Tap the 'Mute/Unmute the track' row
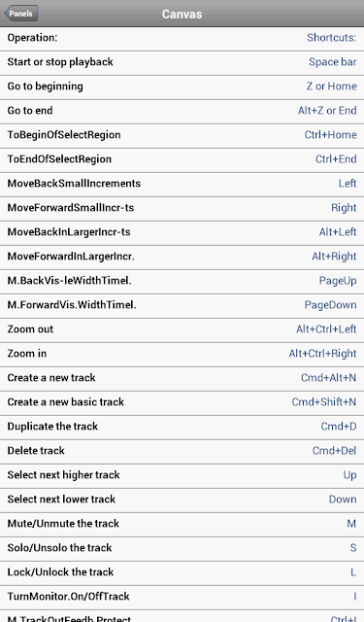The height and width of the screenshot is (622, 364). pos(182,524)
